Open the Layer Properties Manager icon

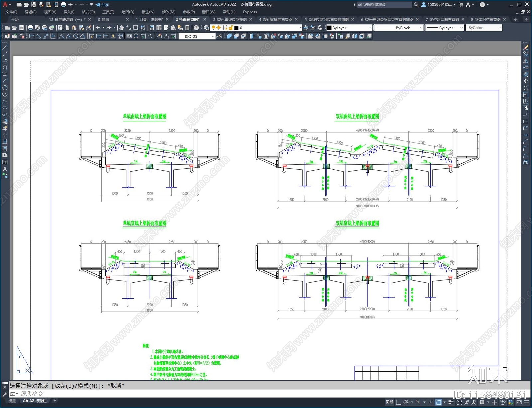[206, 28]
